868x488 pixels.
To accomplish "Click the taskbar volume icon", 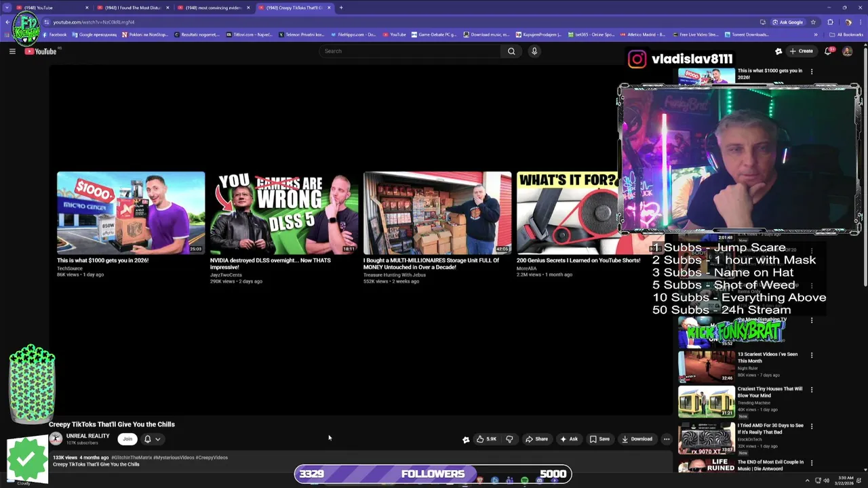I will tap(826, 481).
